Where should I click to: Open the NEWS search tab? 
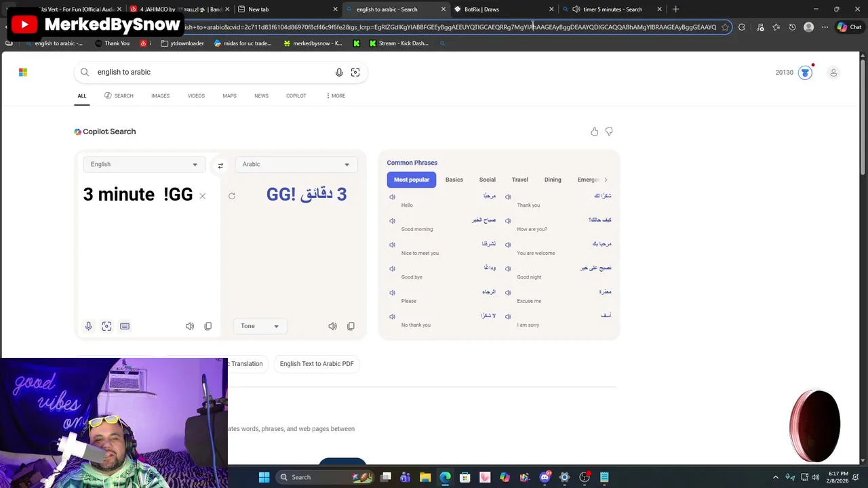click(261, 96)
